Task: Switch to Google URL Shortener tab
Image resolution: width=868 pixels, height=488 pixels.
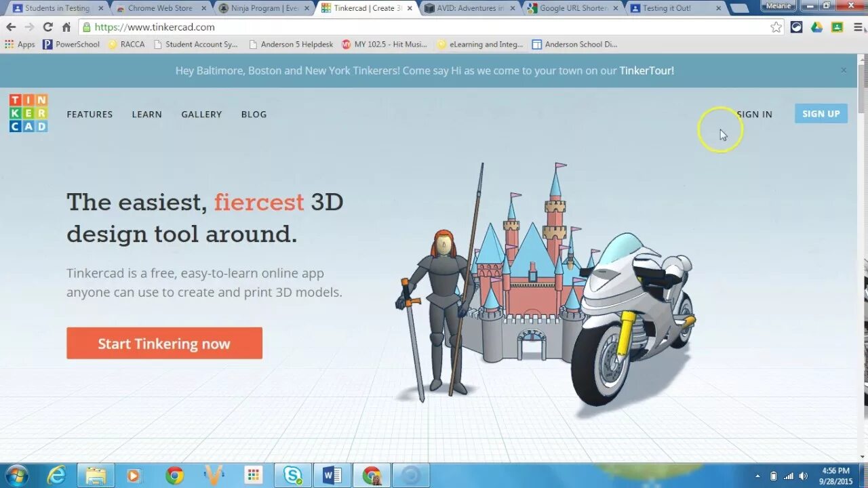Action: (573, 8)
